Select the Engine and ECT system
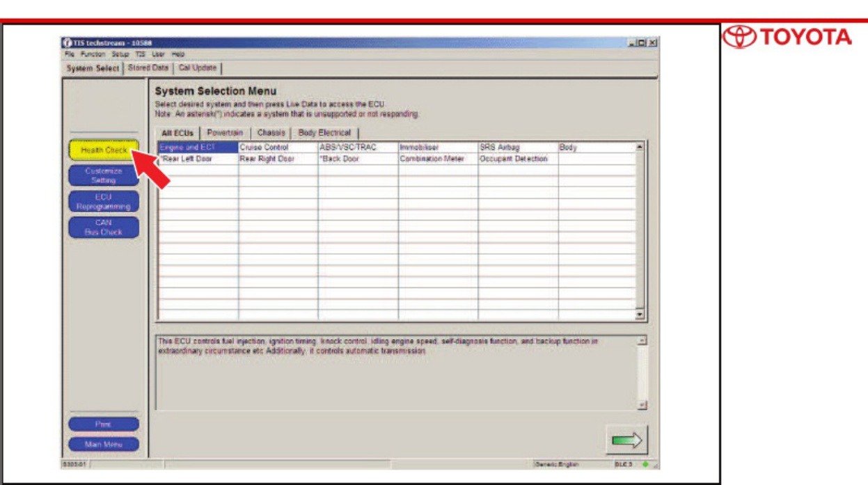This screenshot has height=485, width=868. coord(198,148)
